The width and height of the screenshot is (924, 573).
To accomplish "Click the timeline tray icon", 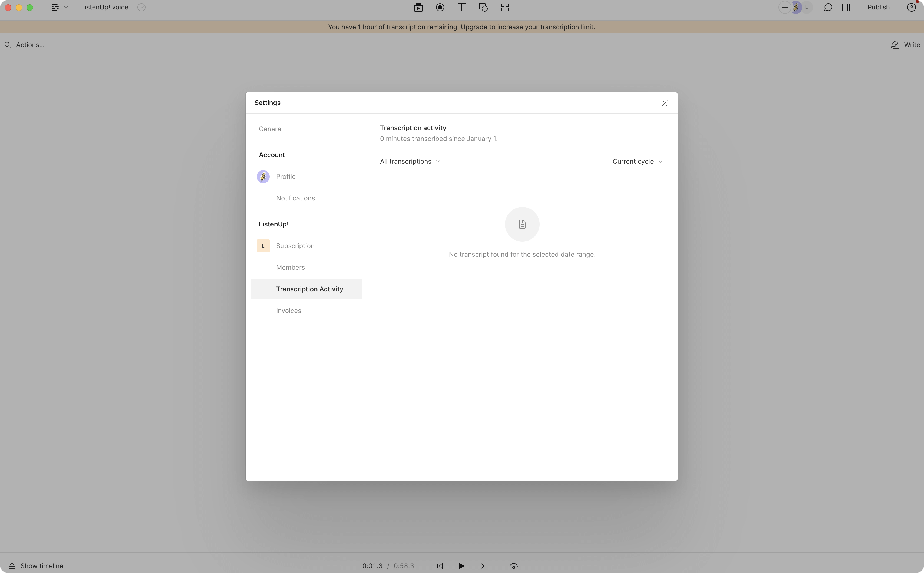I will 12,566.
